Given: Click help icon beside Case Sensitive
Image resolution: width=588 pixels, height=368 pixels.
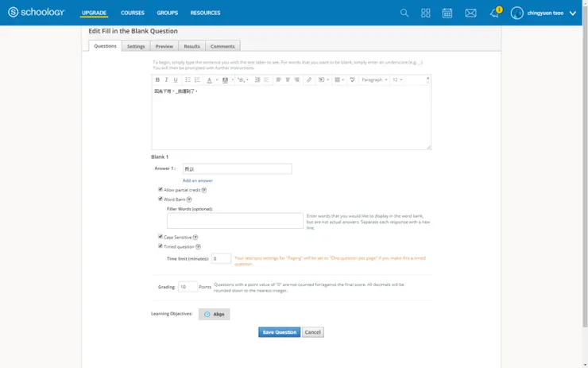Looking at the screenshot, I should (x=195, y=238).
